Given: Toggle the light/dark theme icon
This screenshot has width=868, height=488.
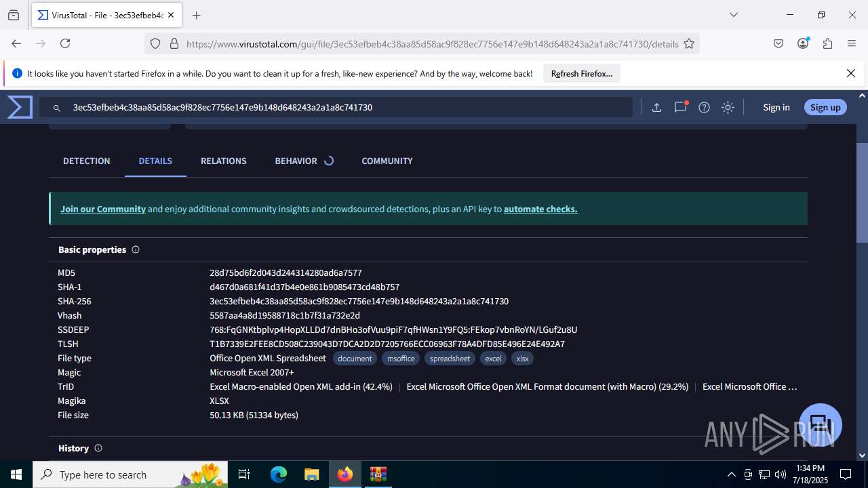Looking at the screenshot, I should [728, 107].
